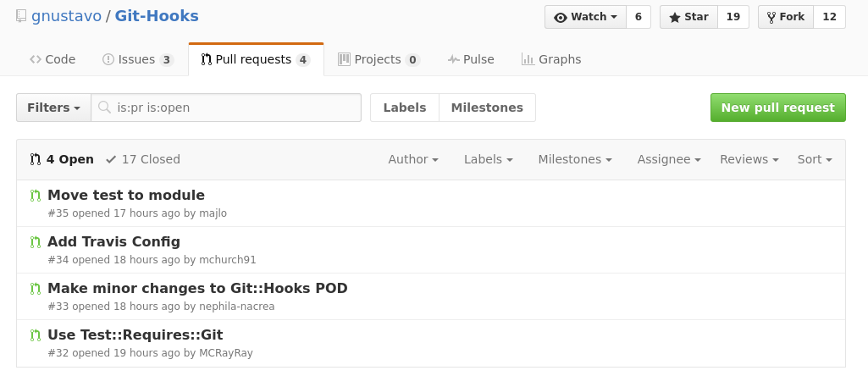The height and width of the screenshot is (376, 868).
Task: Go to the Pulse tab
Action: (x=471, y=59)
